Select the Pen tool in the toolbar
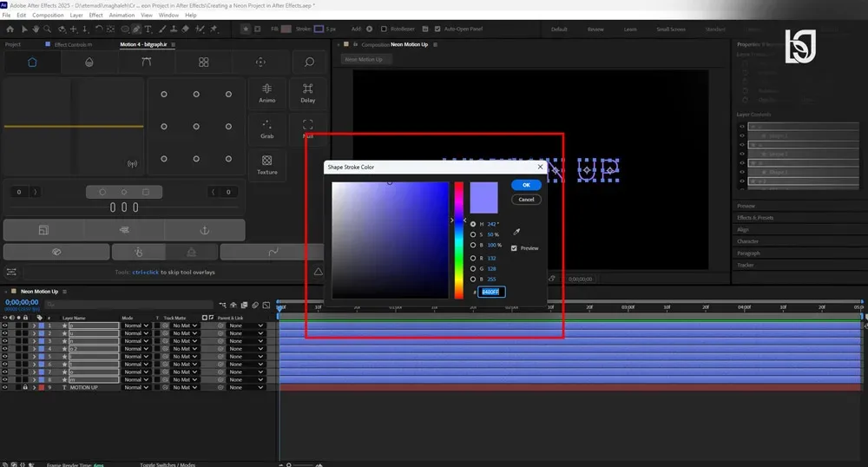The image size is (868, 467). (x=136, y=29)
